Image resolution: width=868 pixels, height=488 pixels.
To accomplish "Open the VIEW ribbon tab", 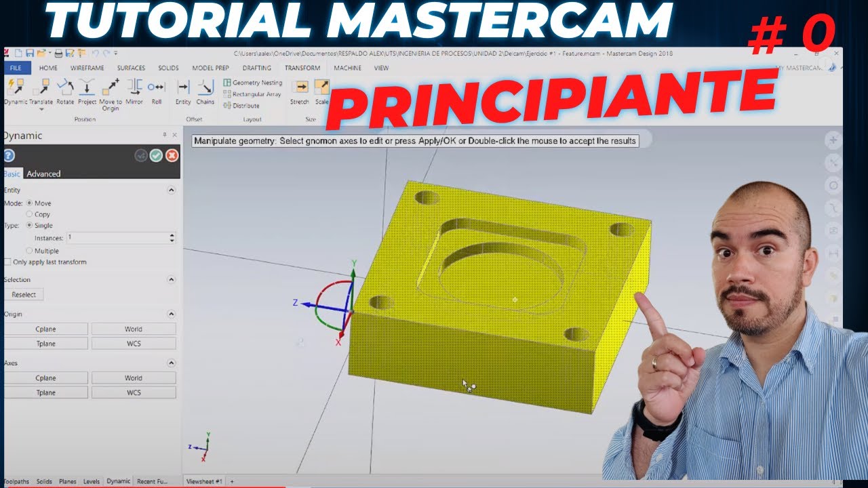I will pos(381,68).
